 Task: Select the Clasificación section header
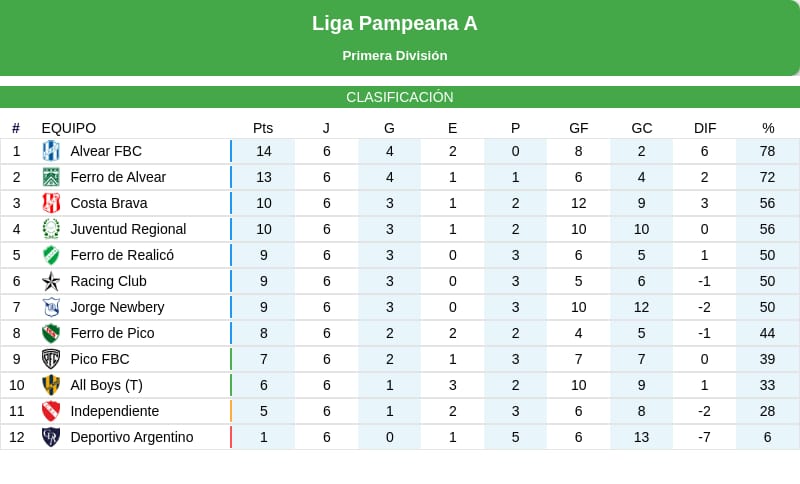pos(400,97)
